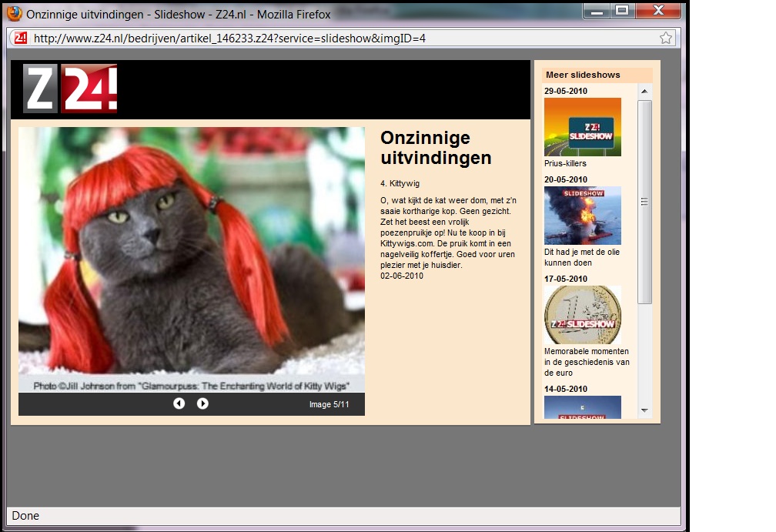This screenshot has height=532, width=776.
Task: Open 'Dit had je met de olie kunnen doen'
Action: tap(580, 256)
